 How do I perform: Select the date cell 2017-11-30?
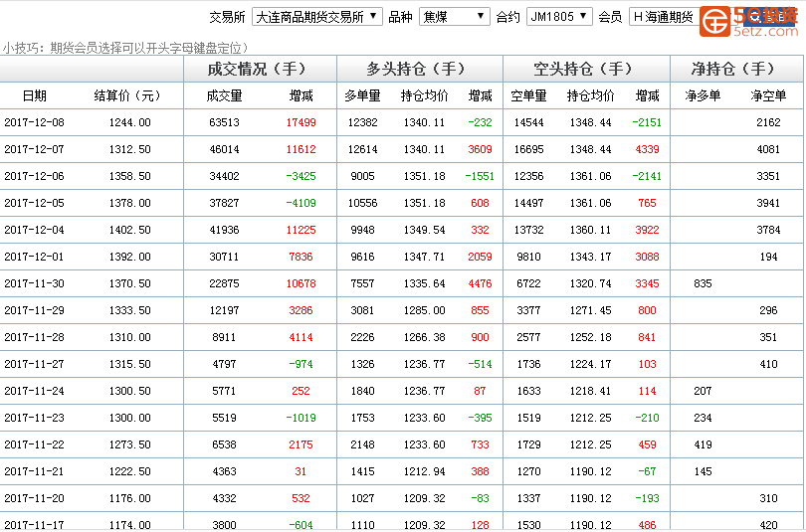tap(35, 283)
